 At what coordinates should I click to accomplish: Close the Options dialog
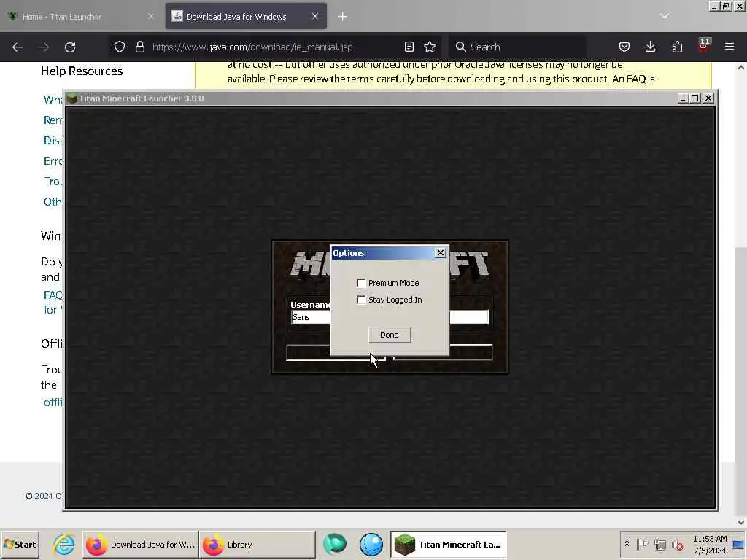441,253
